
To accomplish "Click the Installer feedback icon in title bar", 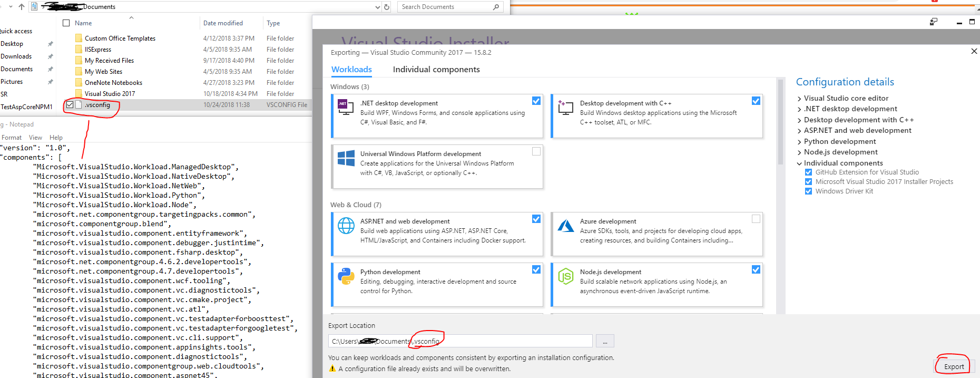I will pos(934,22).
